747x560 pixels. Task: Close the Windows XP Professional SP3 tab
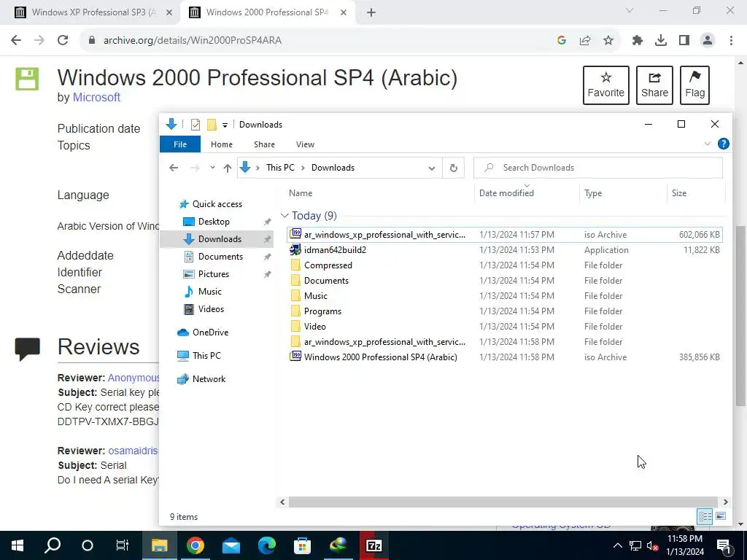(169, 13)
